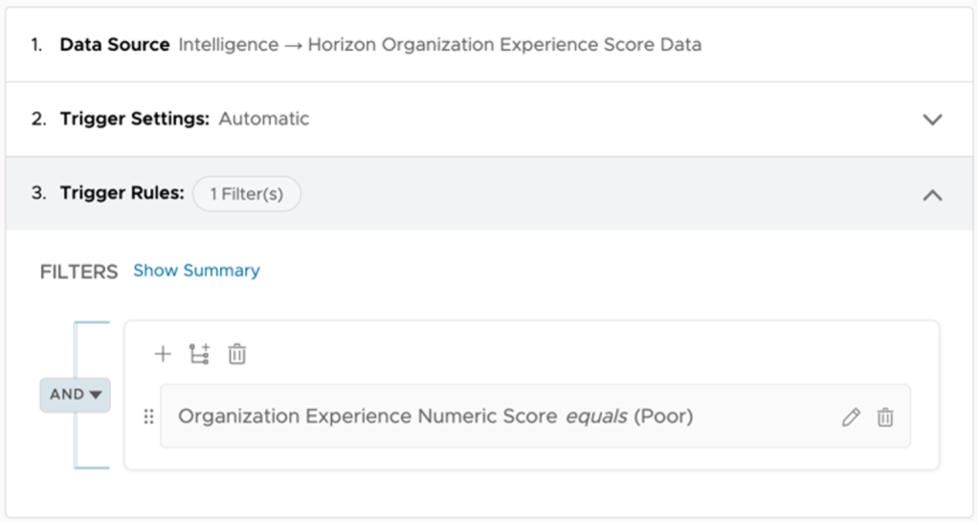Click the plus icon to add a filter rule
Screen dimensions: 980x525
pyautogui.click(x=163, y=354)
